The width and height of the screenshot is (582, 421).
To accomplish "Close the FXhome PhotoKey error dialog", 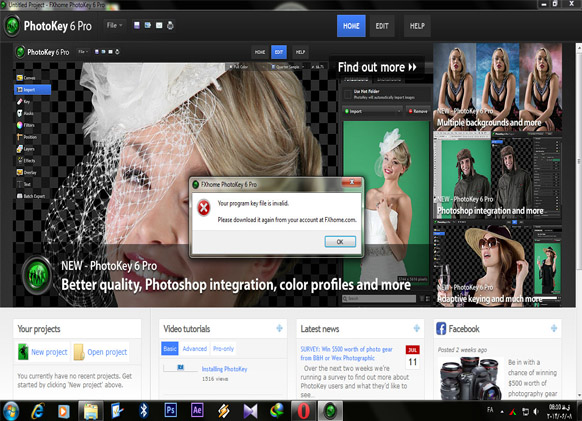I will pyautogui.click(x=352, y=182).
